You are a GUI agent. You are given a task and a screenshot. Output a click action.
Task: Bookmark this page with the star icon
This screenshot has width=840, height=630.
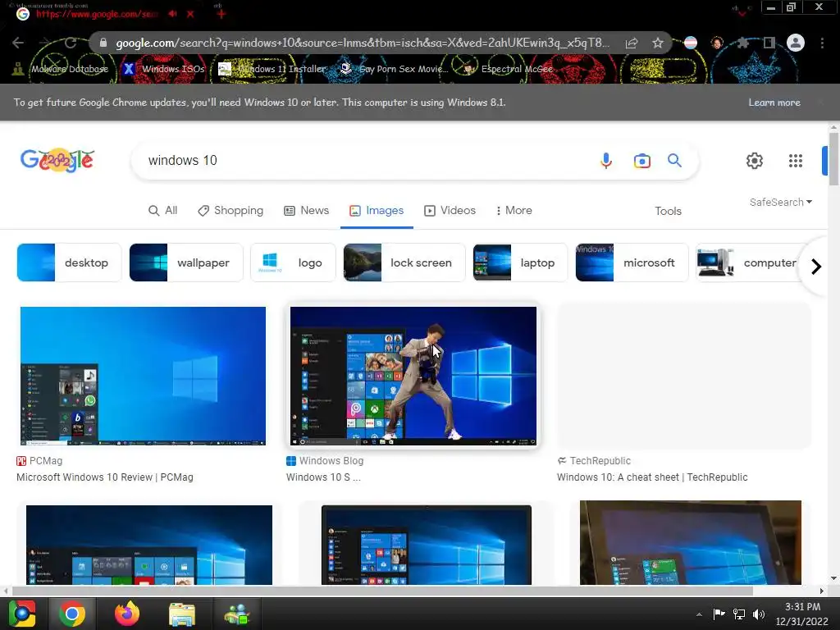tap(658, 43)
